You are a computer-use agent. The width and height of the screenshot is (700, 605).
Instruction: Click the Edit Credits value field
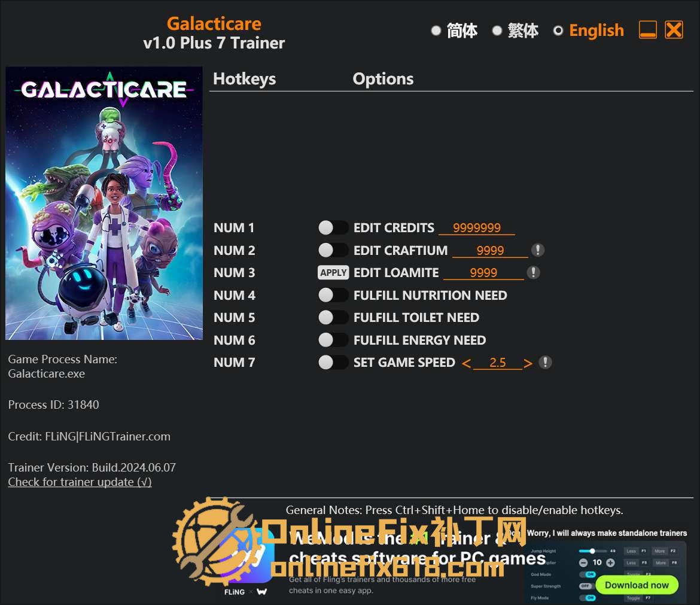[x=477, y=228]
